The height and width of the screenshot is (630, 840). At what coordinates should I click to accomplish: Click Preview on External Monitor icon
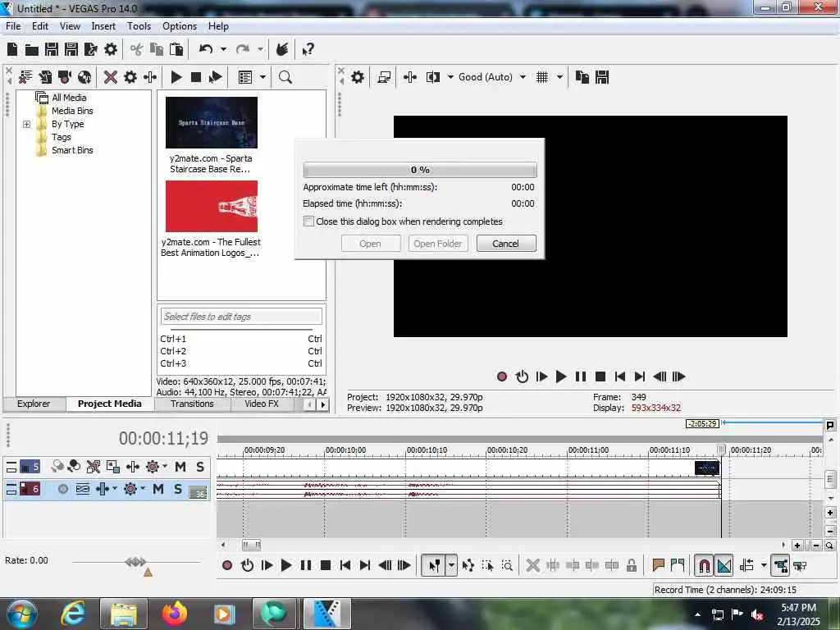(384, 77)
